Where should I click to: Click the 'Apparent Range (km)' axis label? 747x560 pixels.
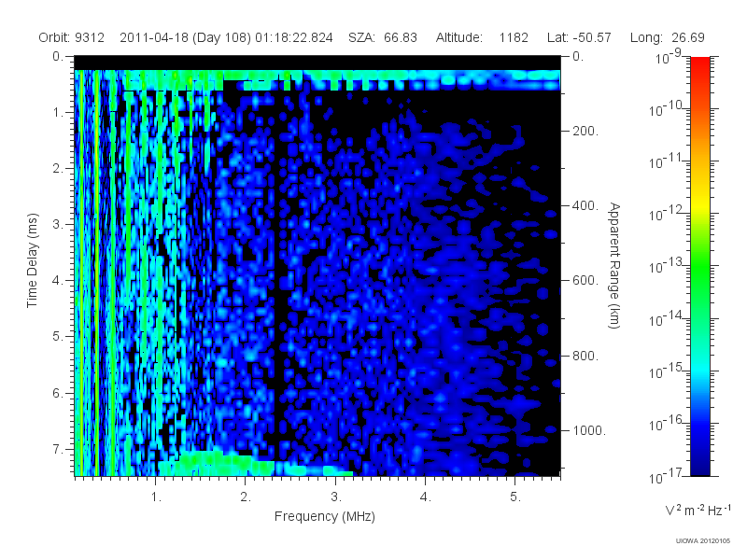coord(614,266)
